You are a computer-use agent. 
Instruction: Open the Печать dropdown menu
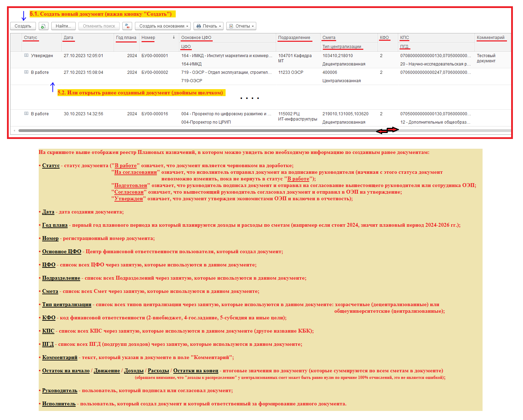(209, 26)
